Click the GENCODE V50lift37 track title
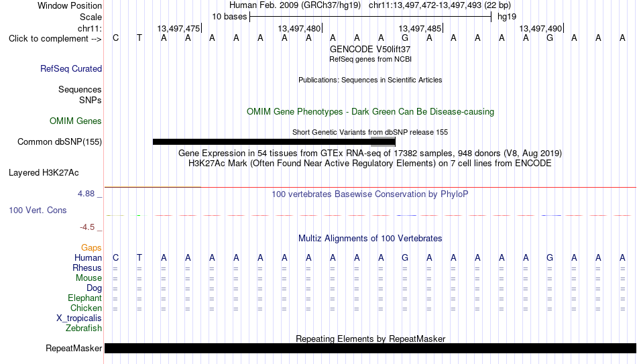Image resolution: width=637 pixels, height=364 pixels. tap(370, 49)
